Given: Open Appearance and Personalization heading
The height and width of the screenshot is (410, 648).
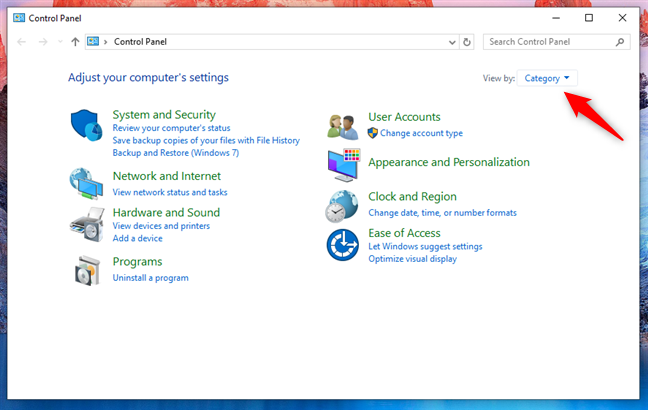Looking at the screenshot, I should point(449,162).
